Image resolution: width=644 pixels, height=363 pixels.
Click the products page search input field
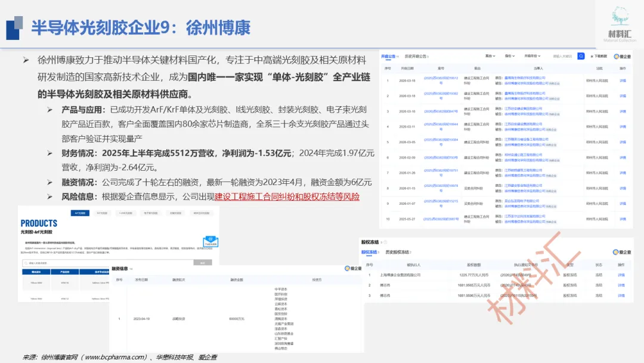[x=107, y=263]
